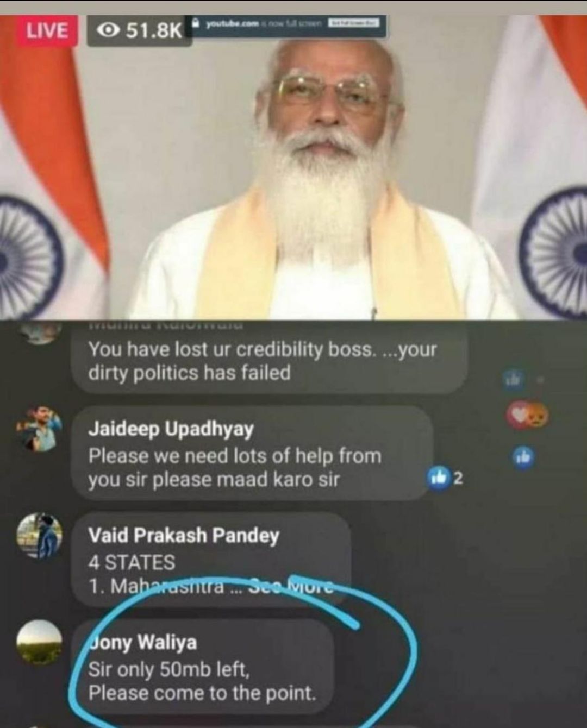Open Vaid Prakash Pandey's profile picture

pos(40,535)
